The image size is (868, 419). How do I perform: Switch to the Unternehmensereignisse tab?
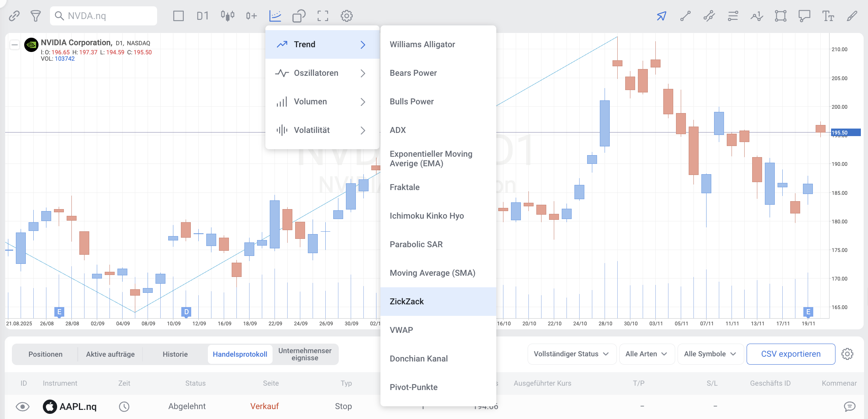point(305,354)
